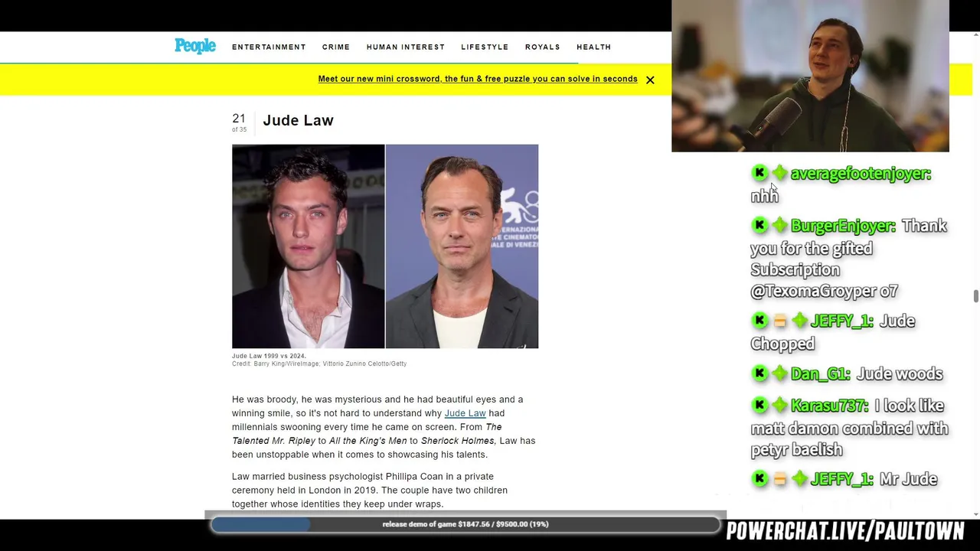Click the 'Jude woods' chat message text

(900, 373)
